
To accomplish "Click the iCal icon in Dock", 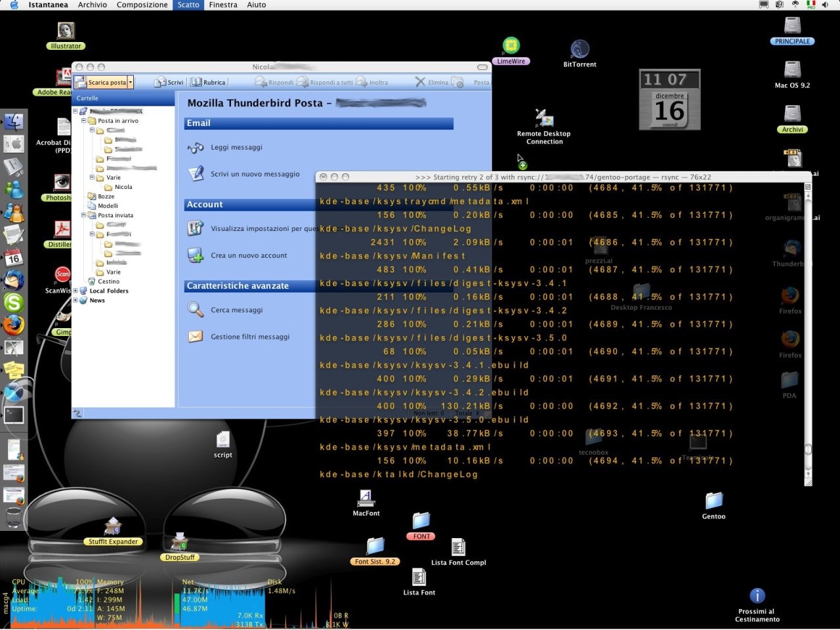I will (14, 257).
